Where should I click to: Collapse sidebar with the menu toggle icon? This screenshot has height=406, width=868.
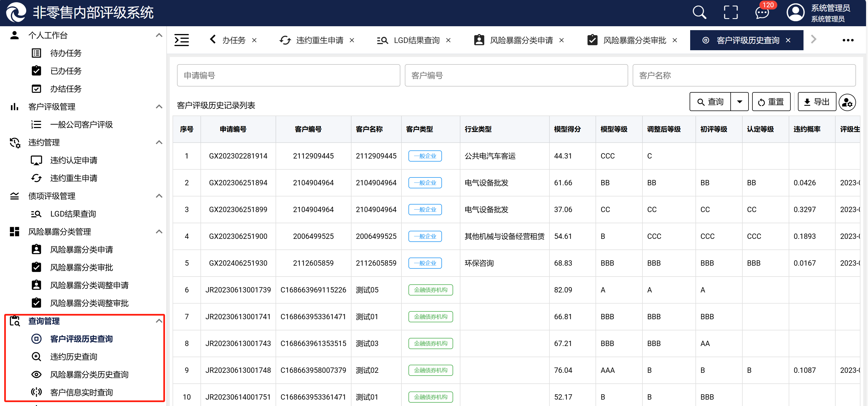click(x=182, y=40)
